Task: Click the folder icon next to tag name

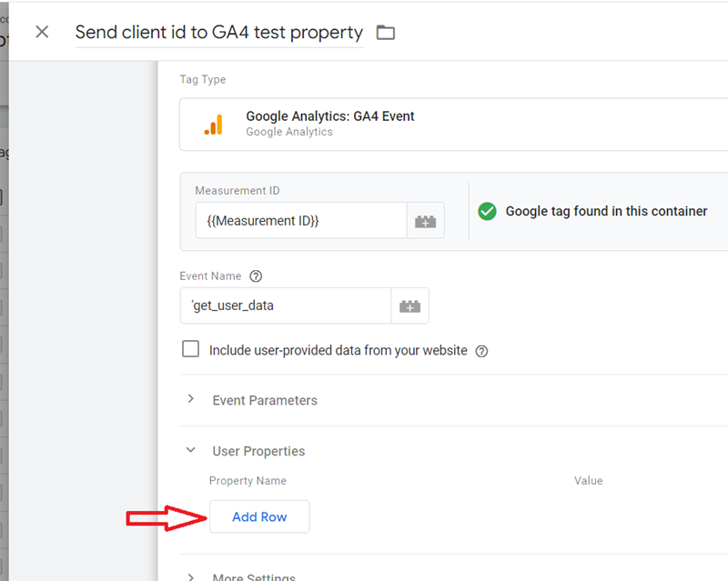Action: coord(385,32)
